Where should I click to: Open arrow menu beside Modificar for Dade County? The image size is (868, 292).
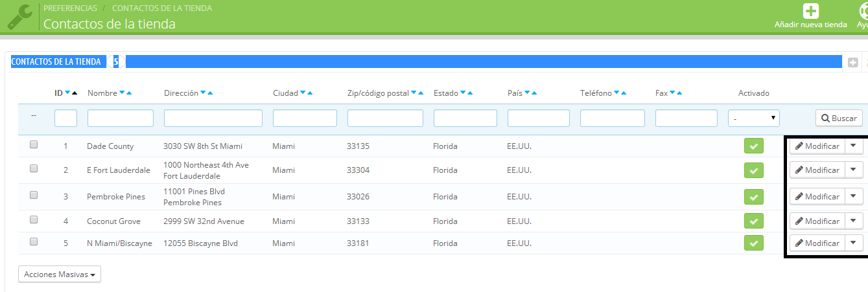point(853,146)
